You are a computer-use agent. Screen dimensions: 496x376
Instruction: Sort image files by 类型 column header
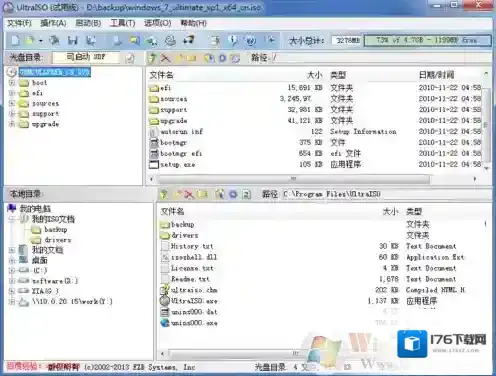pyautogui.click(x=338, y=75)
